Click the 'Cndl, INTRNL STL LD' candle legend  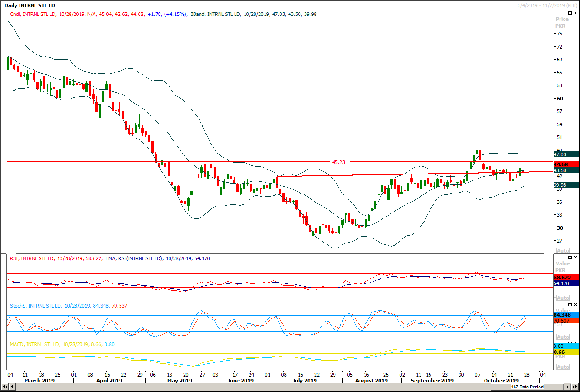(x=34, y=14)
